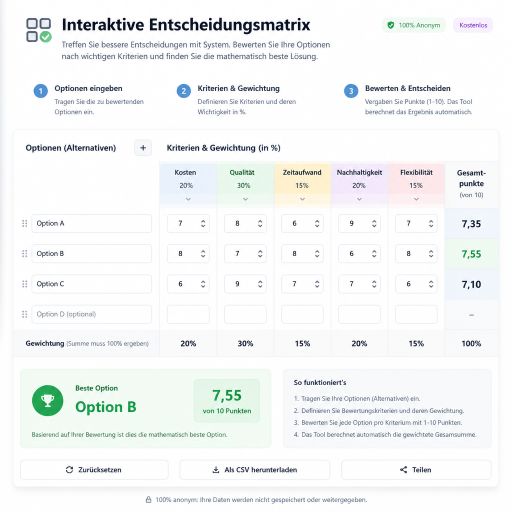Viewport: 512px width, 512px height.
Task: Expand the Kosten criterion chevron
Action: point(188,199)
